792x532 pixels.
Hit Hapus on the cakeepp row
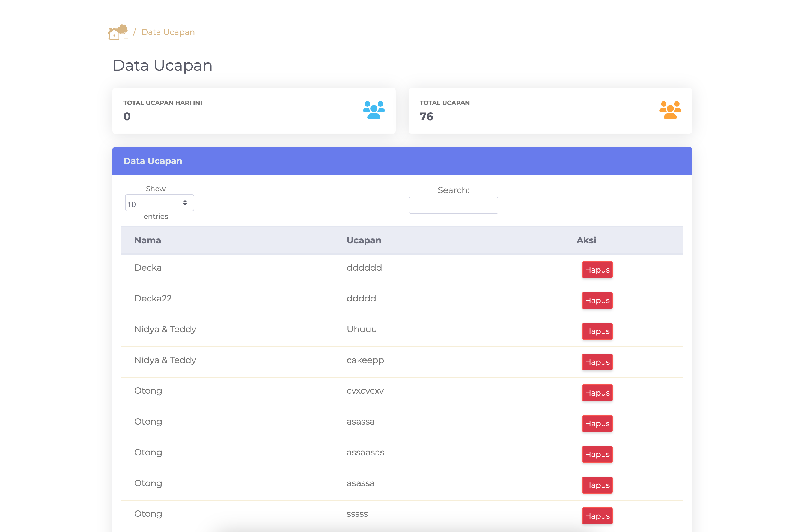pyautogui.click(x=597, y=362)
